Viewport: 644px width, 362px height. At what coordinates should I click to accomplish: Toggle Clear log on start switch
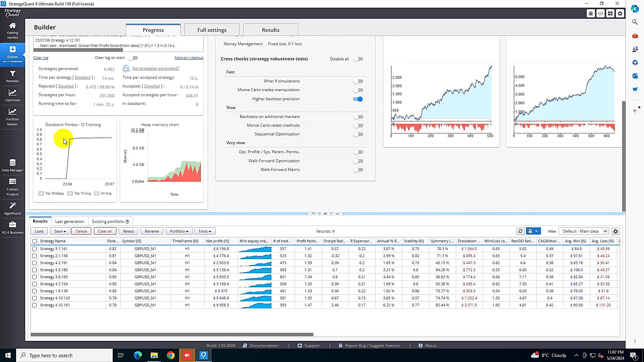(x=133, y=58)
